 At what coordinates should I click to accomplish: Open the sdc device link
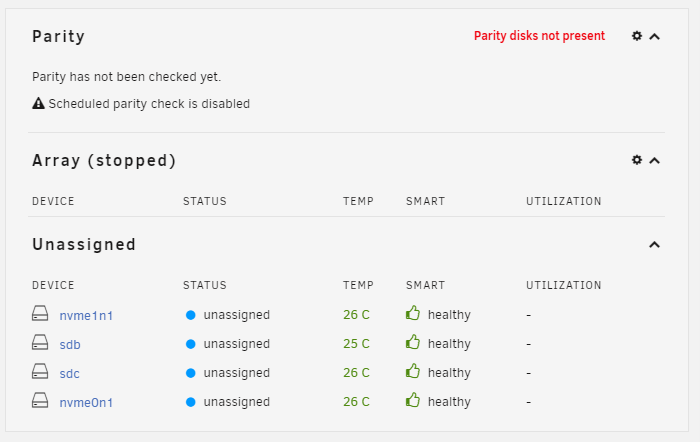pyautogui.click(x=70, y=374)
